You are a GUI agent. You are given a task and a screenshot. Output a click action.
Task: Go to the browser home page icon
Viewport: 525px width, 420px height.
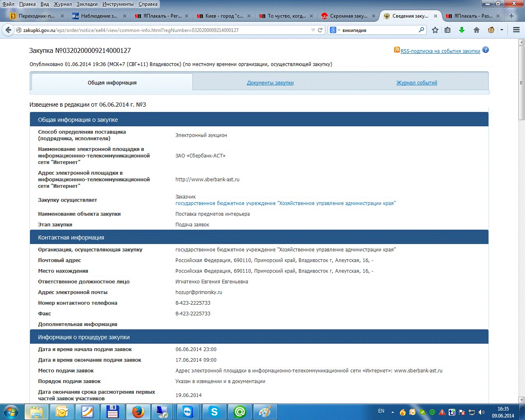point(477,30)
